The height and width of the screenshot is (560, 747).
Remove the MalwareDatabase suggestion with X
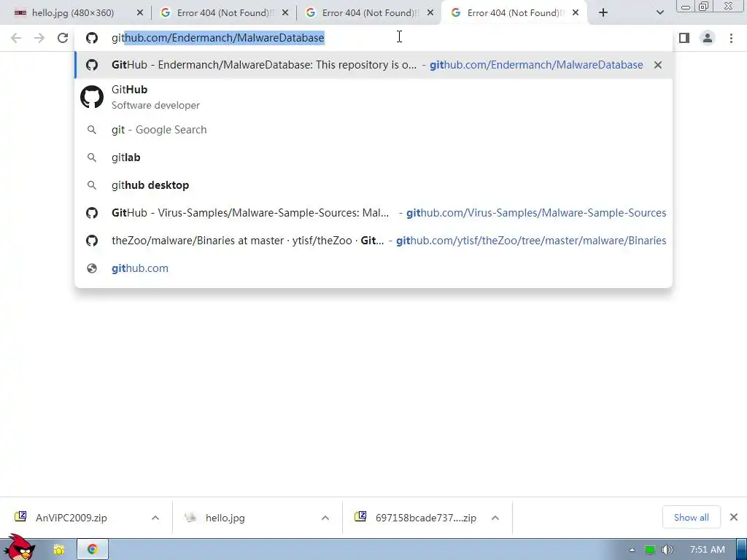658,65
